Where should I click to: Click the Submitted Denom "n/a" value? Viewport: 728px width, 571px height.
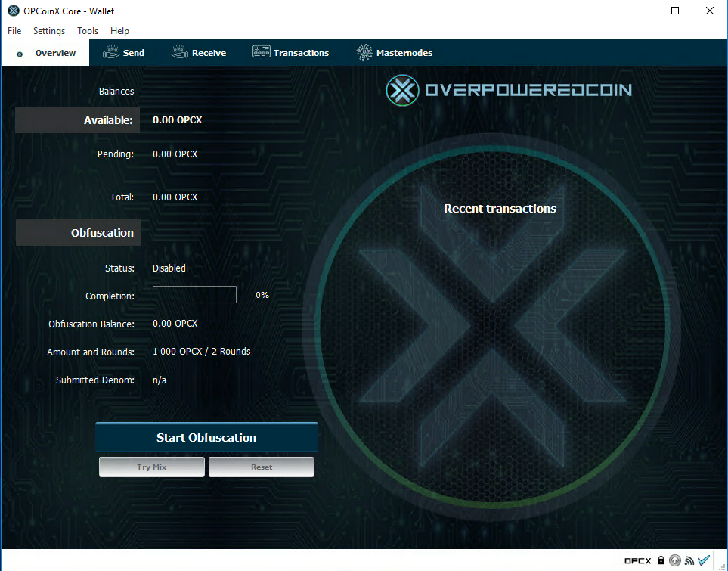tap(160, 380)
